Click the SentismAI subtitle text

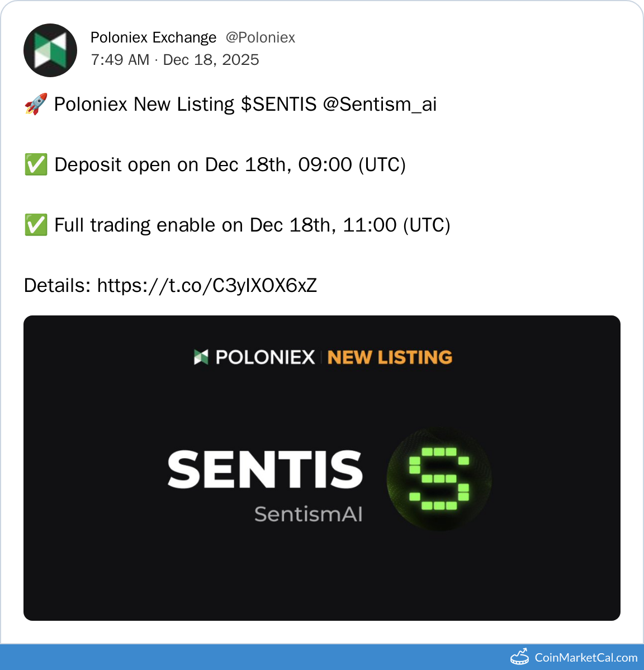(309, 513)
